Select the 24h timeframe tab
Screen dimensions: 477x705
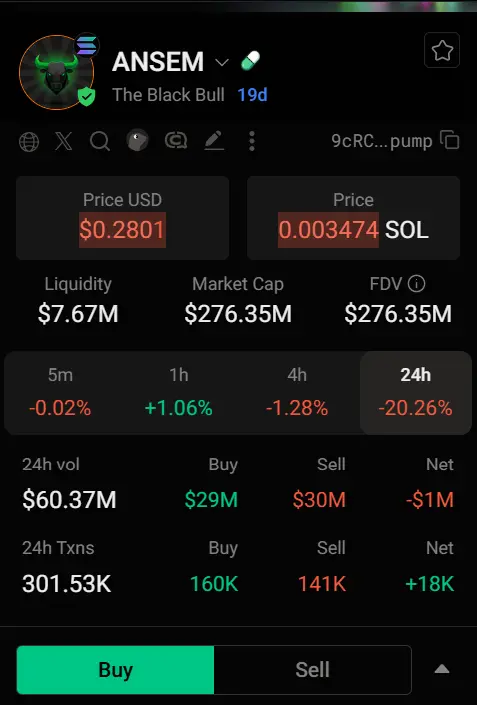tap(415, 393)
